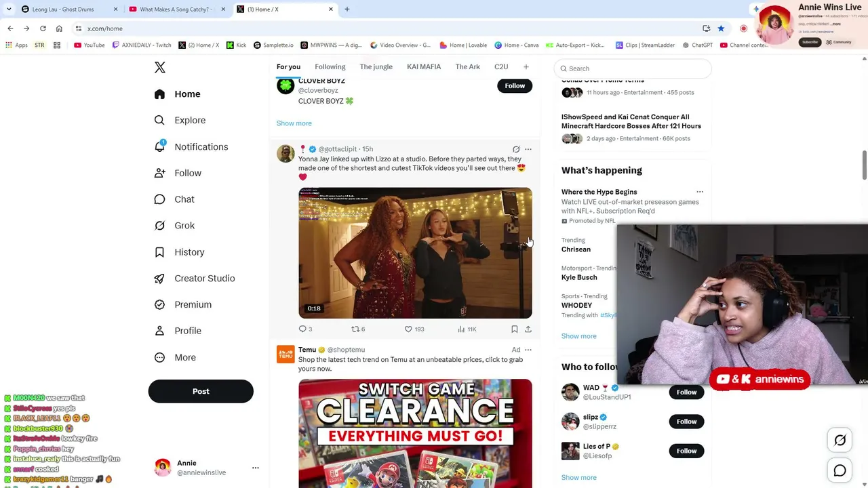Click the X logo in sidebar
Viewport: 868px width, 488px height.
(160, 67)
